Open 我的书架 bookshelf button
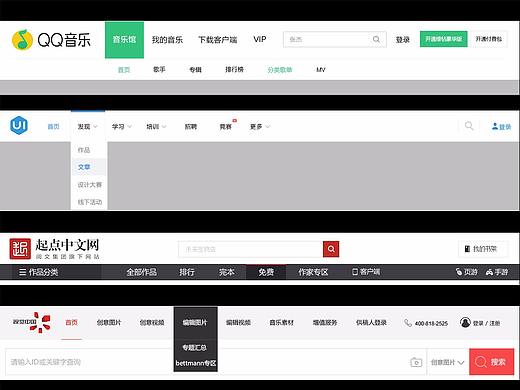The image size is (520, 390). click(x=483, y=249)
